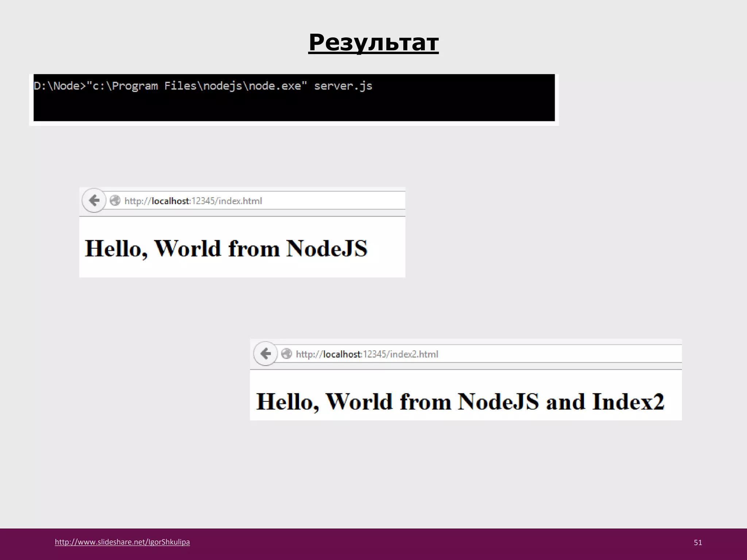Click back arrow in index2.html browser
This screenshot has width=747, height=560.
click(266, 353)
